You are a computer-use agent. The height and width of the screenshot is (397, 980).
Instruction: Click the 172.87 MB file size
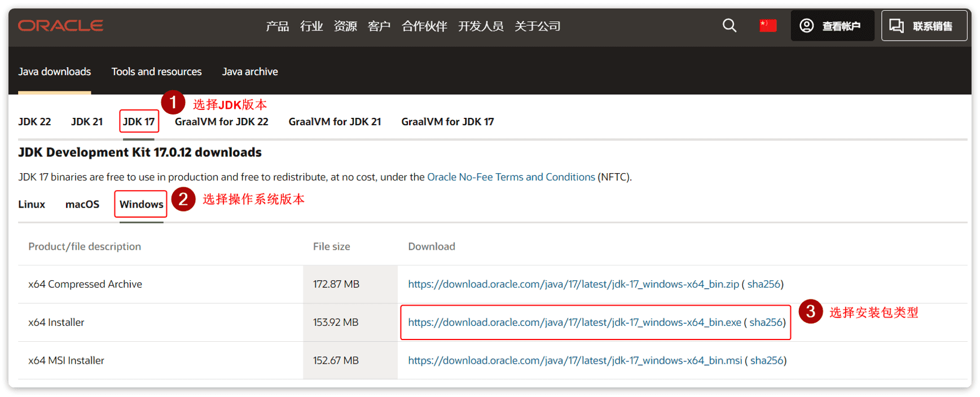(336, 284)
